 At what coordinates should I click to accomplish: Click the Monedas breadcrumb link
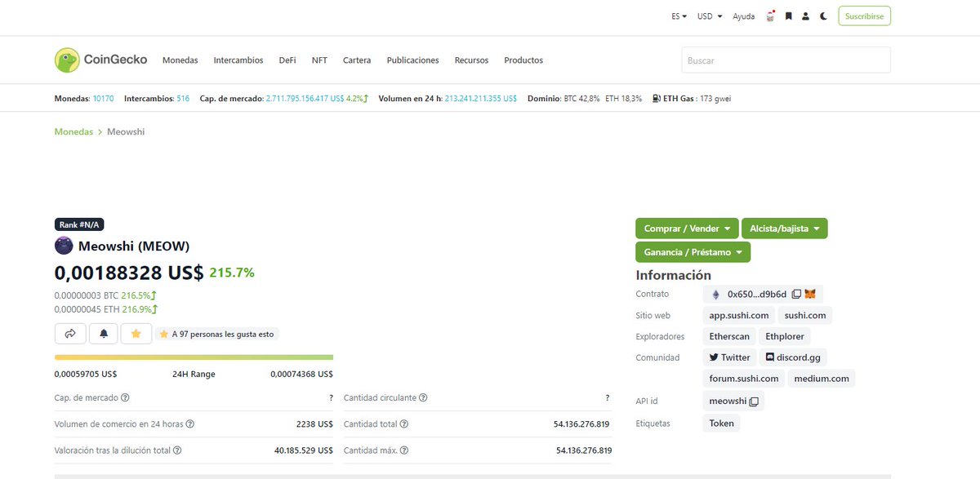click(x=73, y=131)
